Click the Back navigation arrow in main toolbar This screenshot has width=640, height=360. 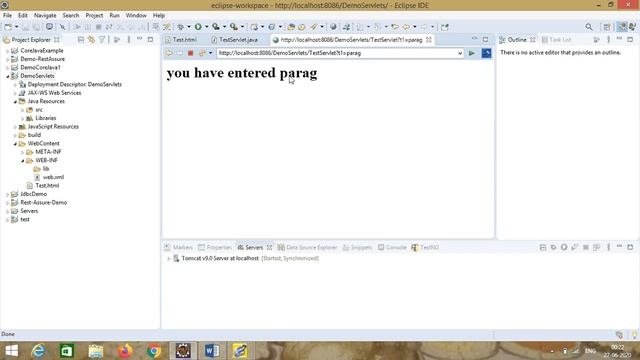coord(406,27)
